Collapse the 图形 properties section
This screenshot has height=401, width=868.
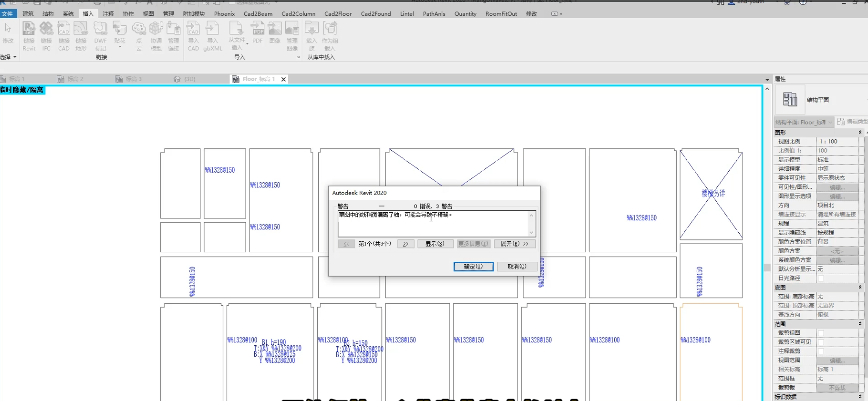click(860, 133)
